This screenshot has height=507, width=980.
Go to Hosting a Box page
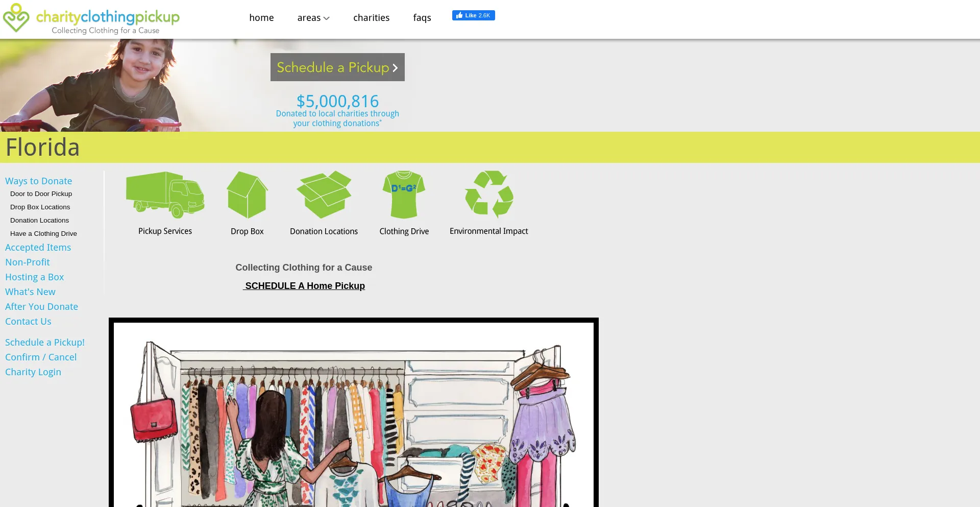tap(34, 277)
